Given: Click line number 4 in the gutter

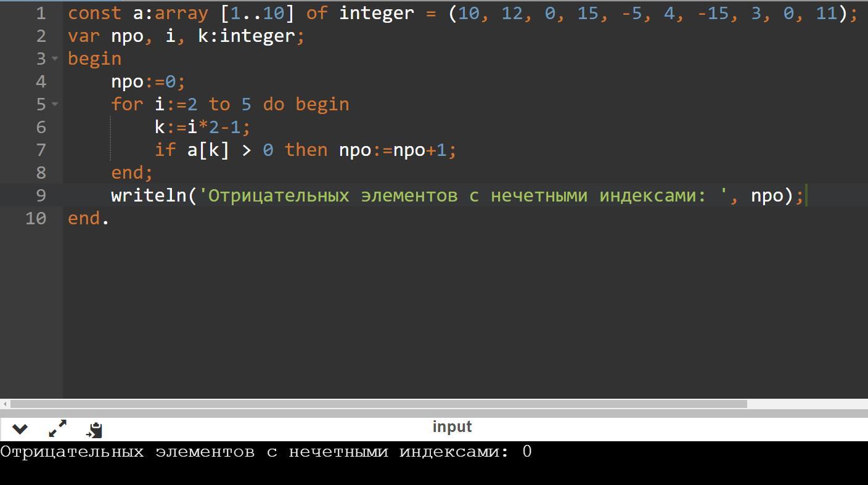Looking at the screenshot, I should coord(41,81).
